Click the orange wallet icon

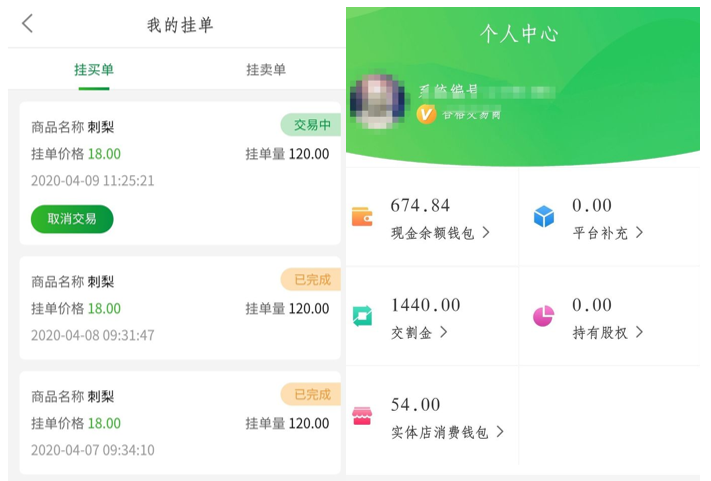[x=361, y=217]
